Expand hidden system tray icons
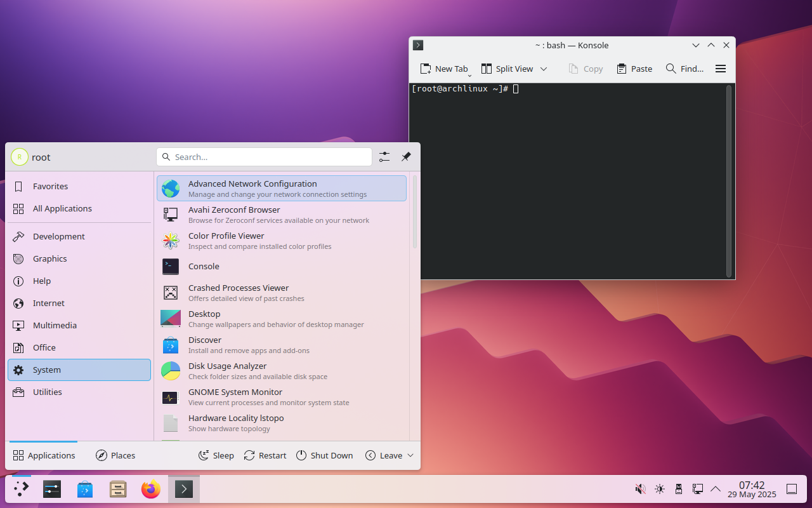The width and height of the screenshot is (812, 508). tap(716, 489)
